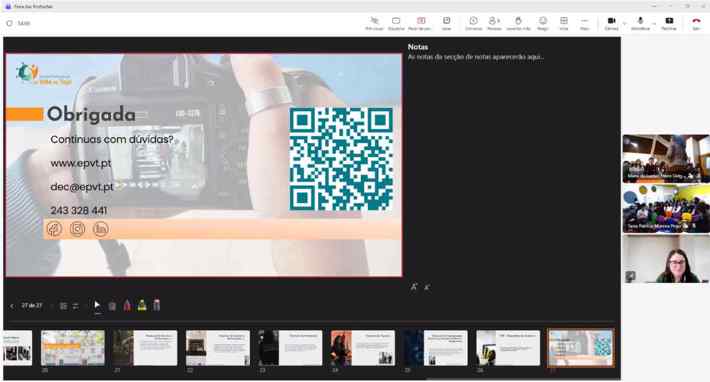Click the Parar de apresentar button
710x382 pixels.
point(420,23)
